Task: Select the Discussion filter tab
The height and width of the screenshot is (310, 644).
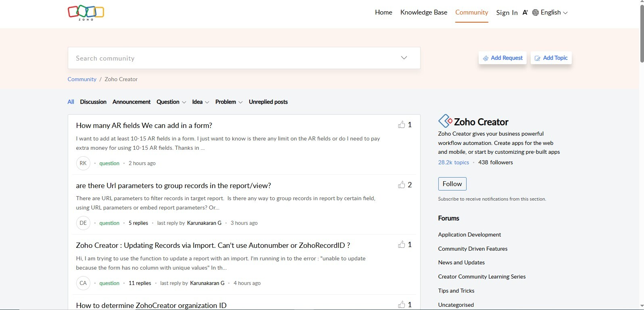Action: (93, 102)
